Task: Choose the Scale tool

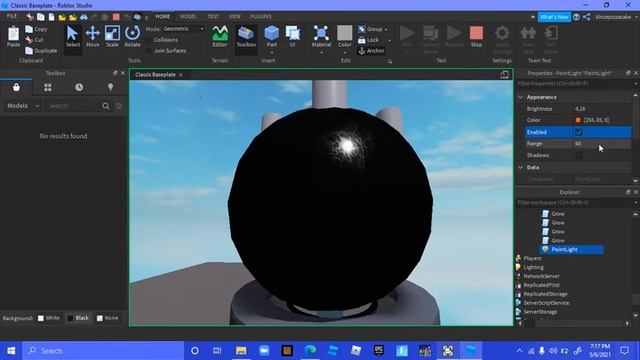Action: (x=112, y=37)
